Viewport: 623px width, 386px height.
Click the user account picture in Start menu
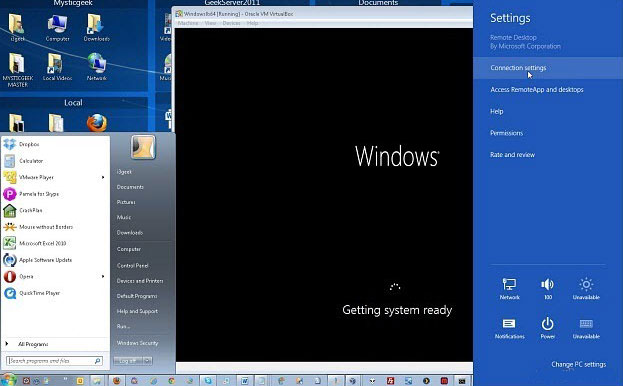143,147
